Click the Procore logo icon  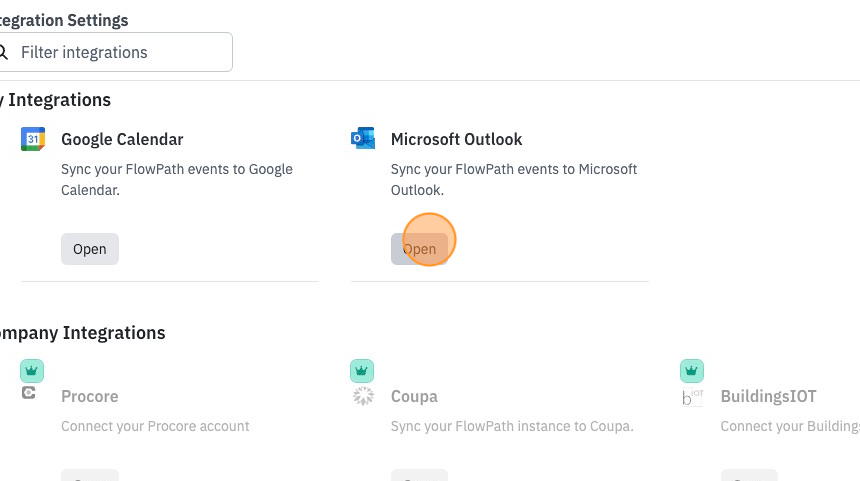pos(29,393)
